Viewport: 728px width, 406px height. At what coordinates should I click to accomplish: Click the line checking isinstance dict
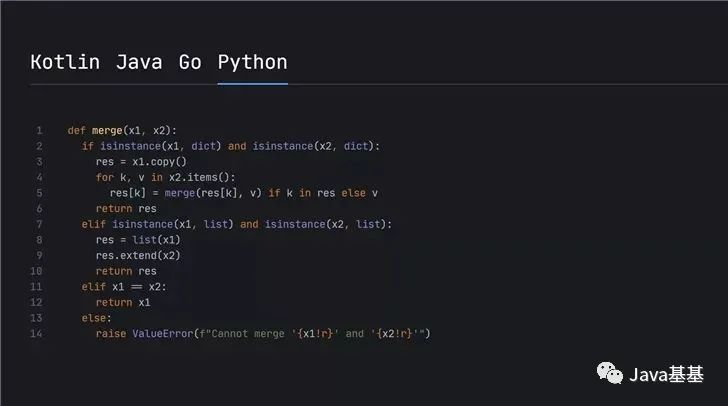point(231,146)
